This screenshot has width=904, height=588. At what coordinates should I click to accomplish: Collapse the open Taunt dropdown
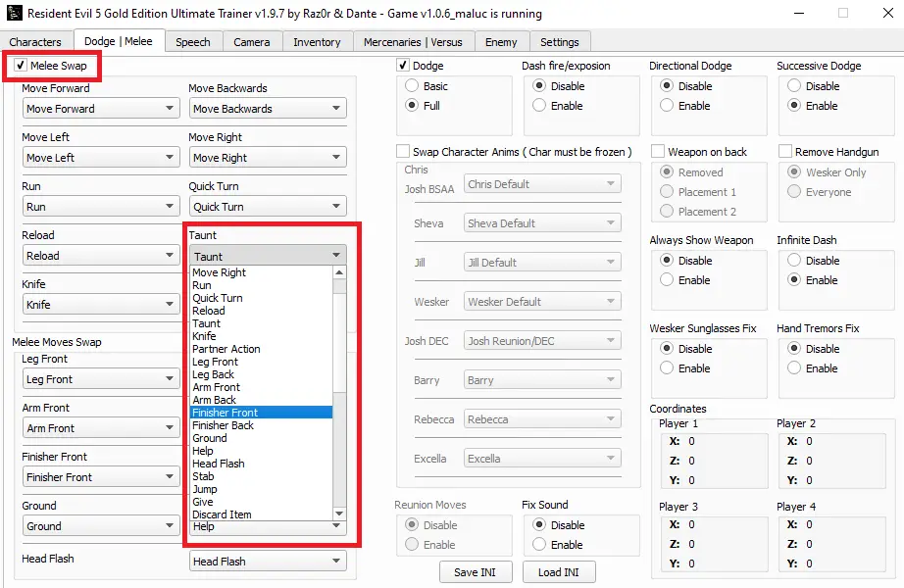click(268, 256)
